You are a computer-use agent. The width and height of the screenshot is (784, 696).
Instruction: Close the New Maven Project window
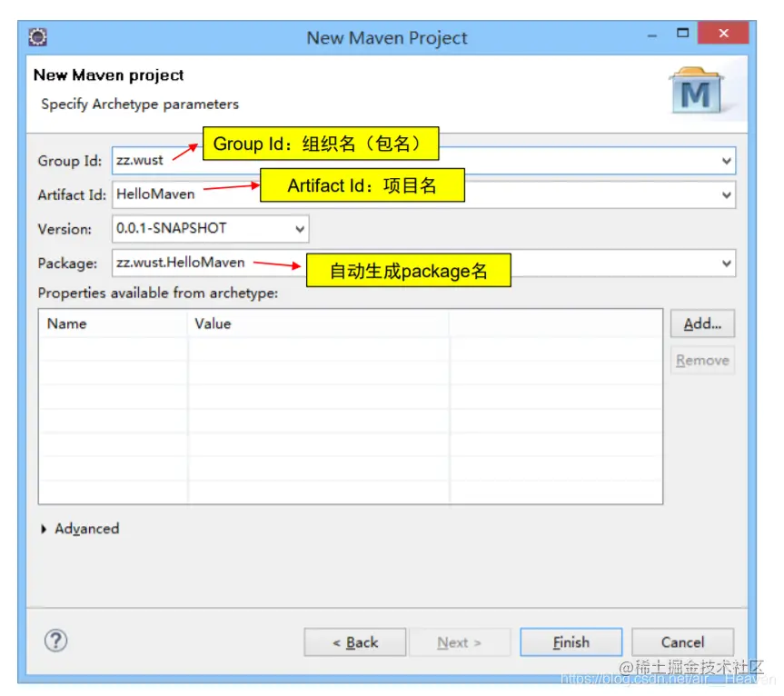point(723,33)
